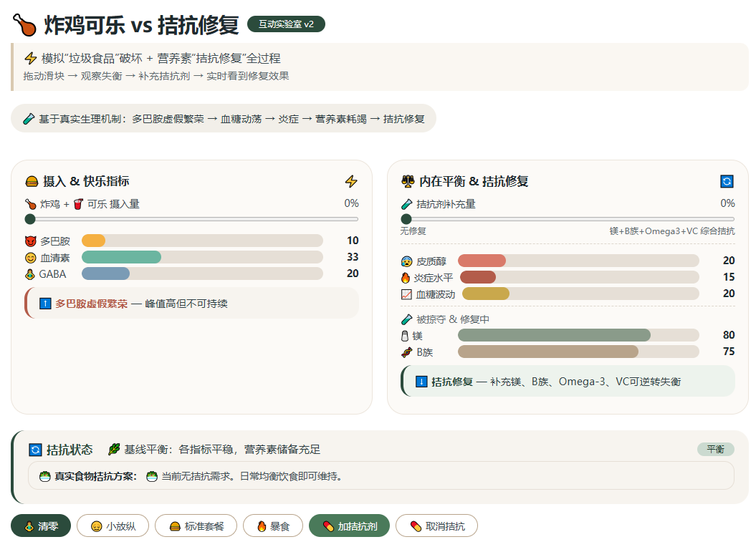Click the 互动实验室 v2 badge
The width and height of the screenshot is (756, 547).
click(x=287, y=24)
